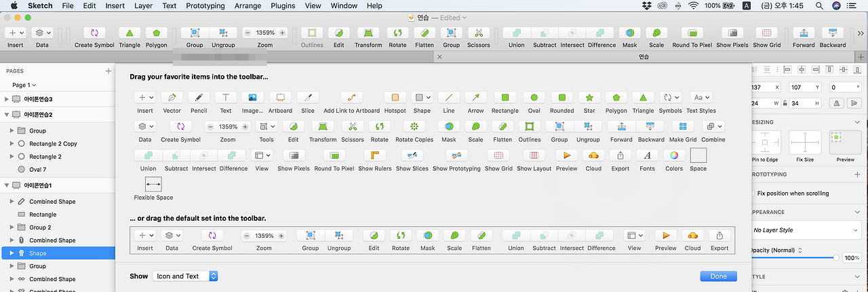Click the Show Slices icon
The image size is (868, 292).
(x=412, y=156)
